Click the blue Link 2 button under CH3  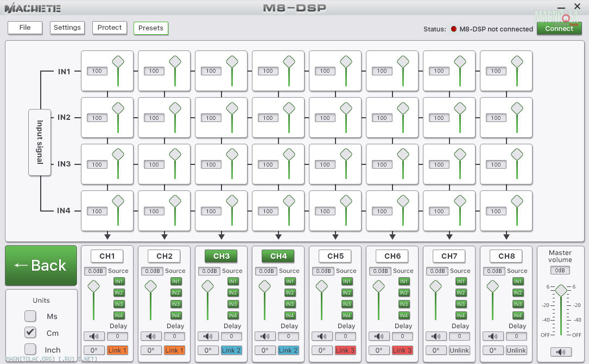coord(231,350)
